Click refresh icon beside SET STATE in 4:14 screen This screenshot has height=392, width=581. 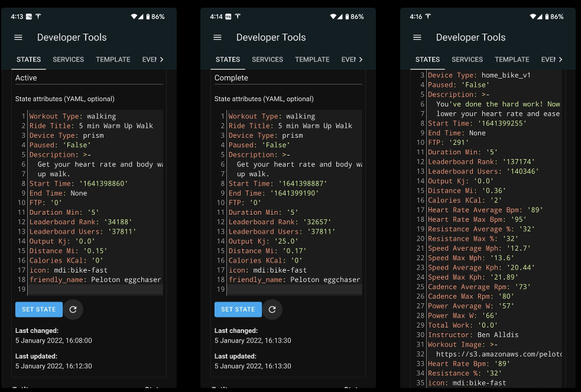pyautogui.click(x=272, y=309)
